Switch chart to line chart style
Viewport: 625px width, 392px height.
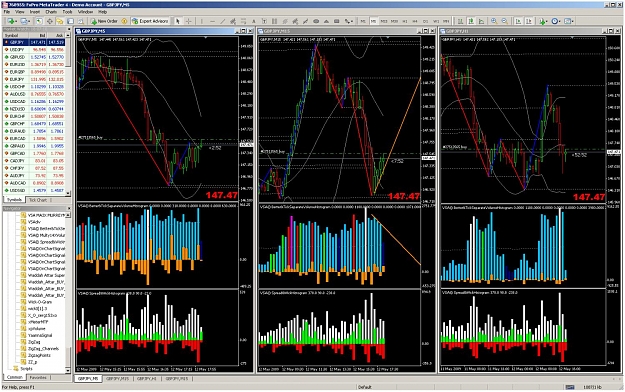point(481,21)
